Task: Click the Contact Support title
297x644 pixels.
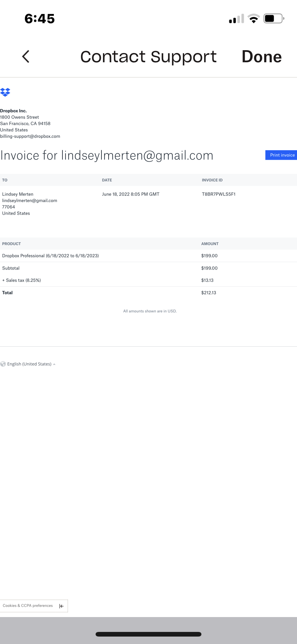Action: pos(148,57)
